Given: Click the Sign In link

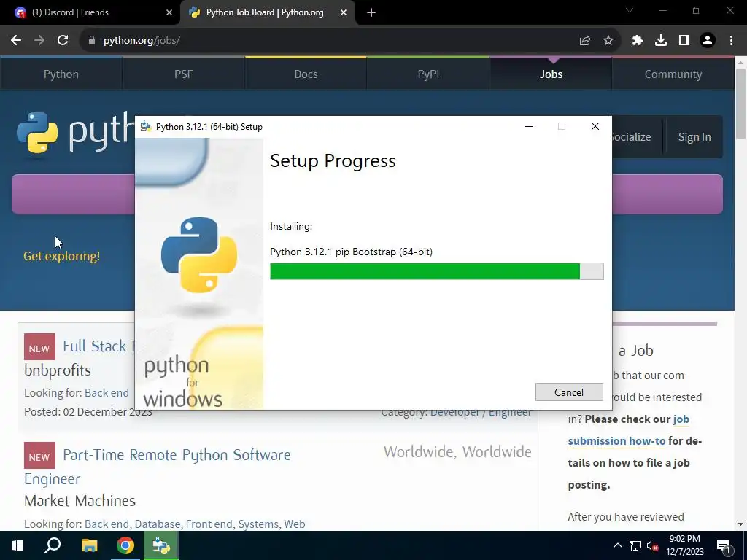Looking at the screenshot, I should [x=694, y=136].
